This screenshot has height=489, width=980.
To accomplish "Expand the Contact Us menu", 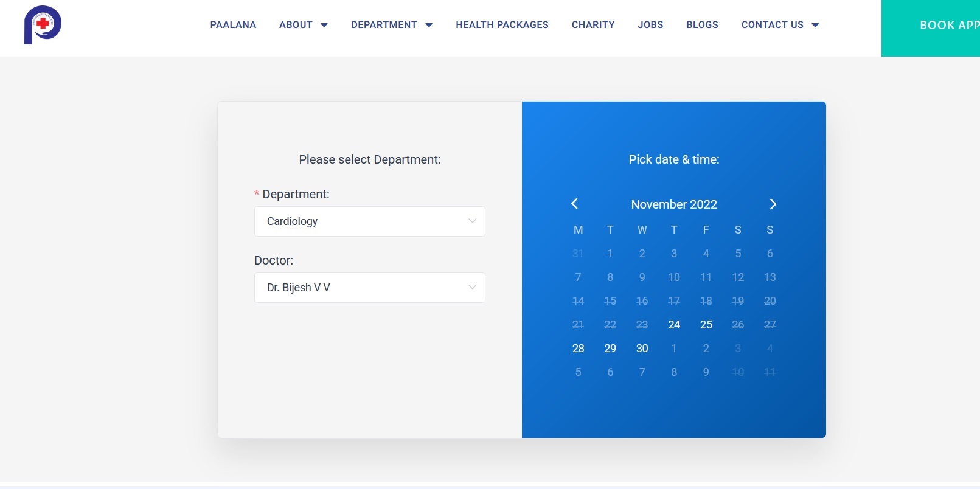I will (780, 25).
